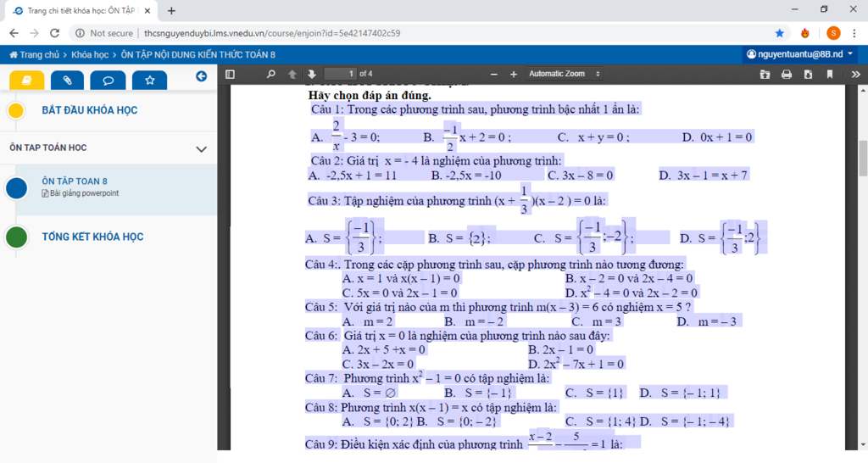Click the PDF bookmark view icon

[x=829, y=74]
